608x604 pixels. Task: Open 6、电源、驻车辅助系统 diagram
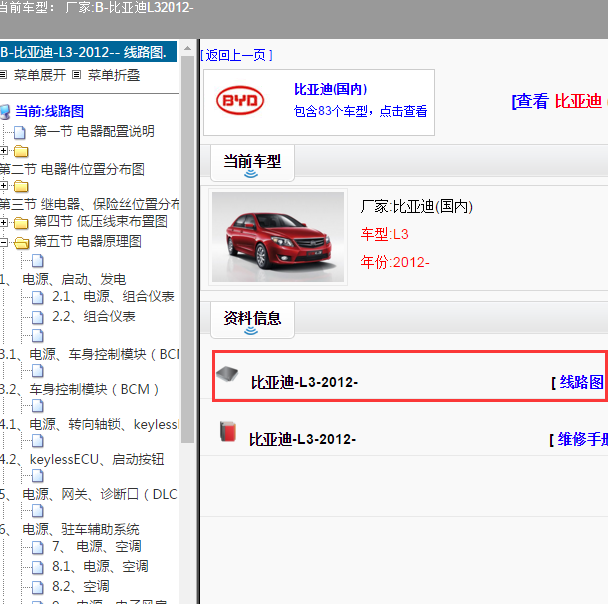click(70, 529)
